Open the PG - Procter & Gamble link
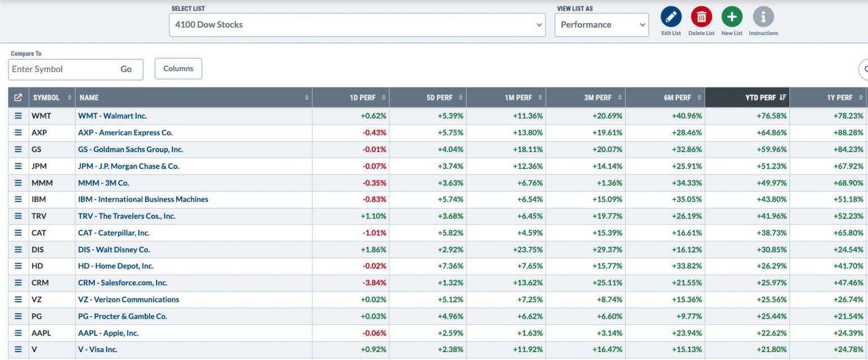868x360 pixels. 123,316
